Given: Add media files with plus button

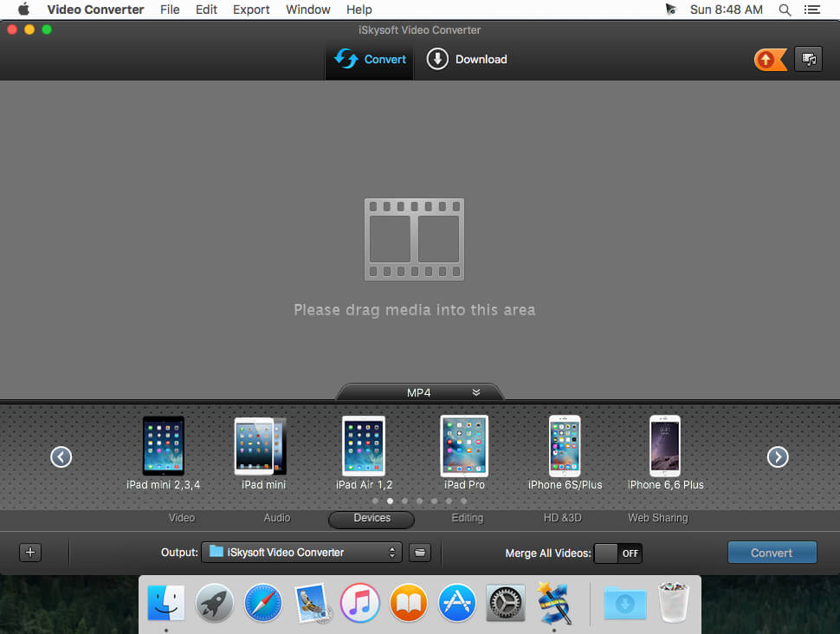Looking at the screenshot, I should 30,552.
